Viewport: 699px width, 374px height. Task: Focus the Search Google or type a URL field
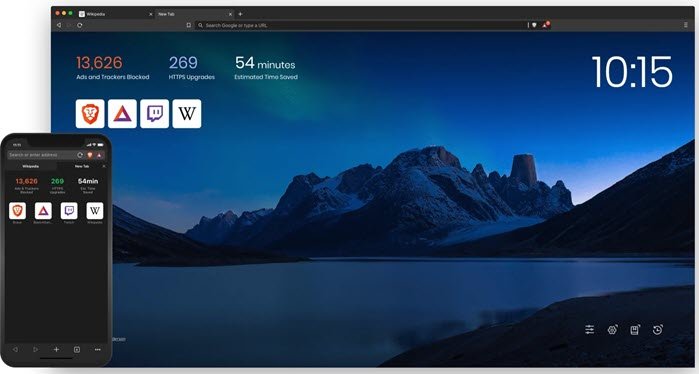(361, 25)
